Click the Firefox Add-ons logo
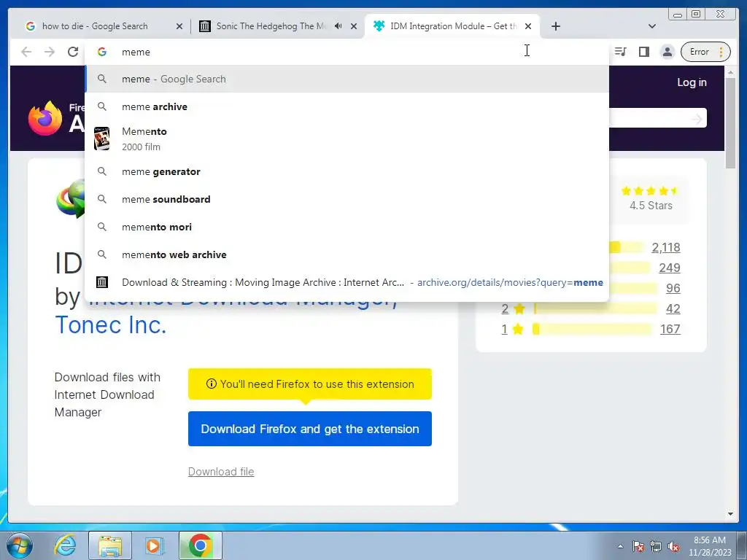This screenshot has height=560, width=747. pyautogui.click(x=55, y=117)
